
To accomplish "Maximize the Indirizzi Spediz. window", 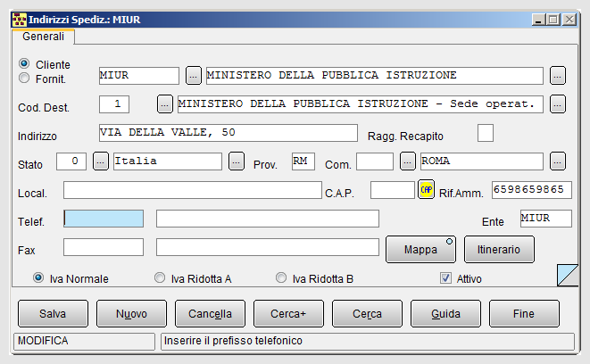I will tap(553, 20).
